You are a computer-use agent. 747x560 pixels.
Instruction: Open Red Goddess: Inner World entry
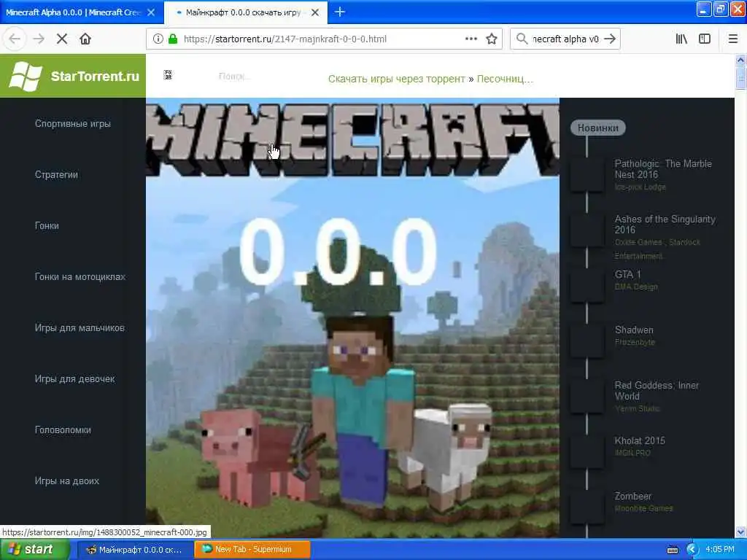click(657, 391)
